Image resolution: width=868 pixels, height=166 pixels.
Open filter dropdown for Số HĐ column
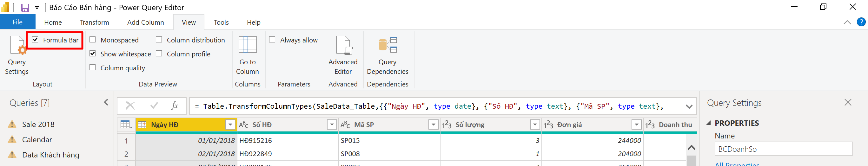[332, 125]
